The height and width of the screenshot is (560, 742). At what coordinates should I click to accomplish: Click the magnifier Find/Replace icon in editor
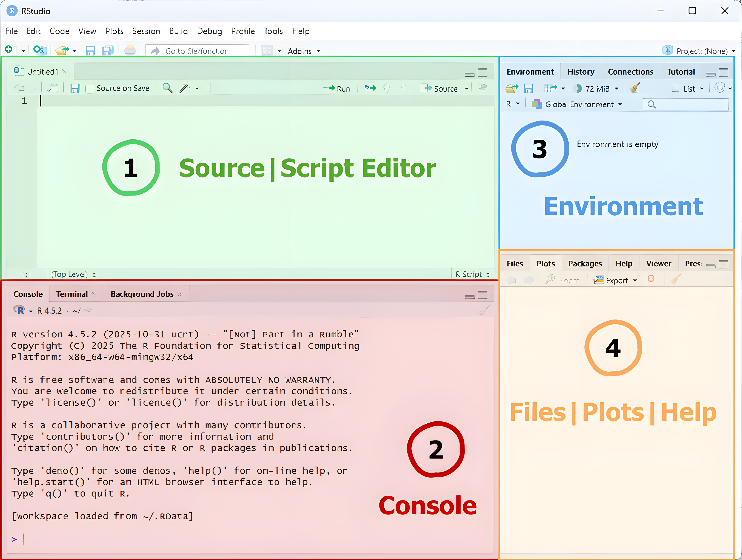coord(167,88)
